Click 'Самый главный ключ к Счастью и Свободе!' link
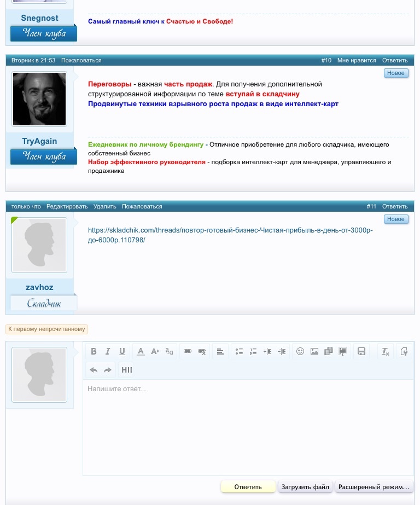This screenshot has width=420, height=505. 160,21
